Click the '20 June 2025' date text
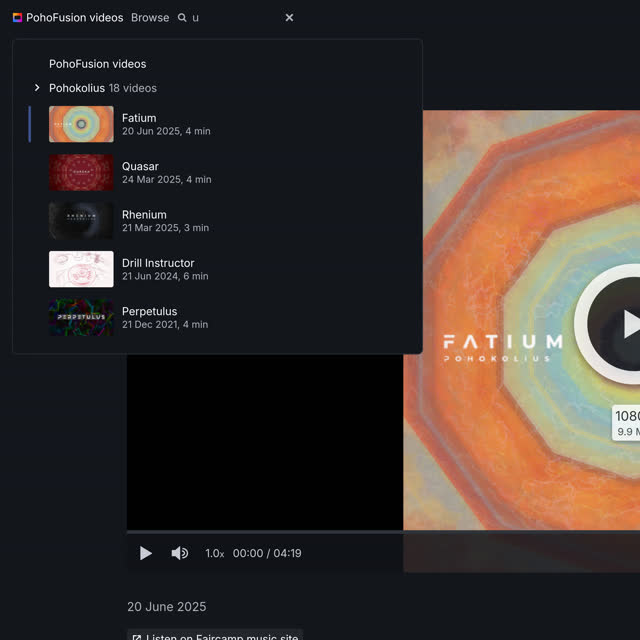640x640 pixels. 167,607
